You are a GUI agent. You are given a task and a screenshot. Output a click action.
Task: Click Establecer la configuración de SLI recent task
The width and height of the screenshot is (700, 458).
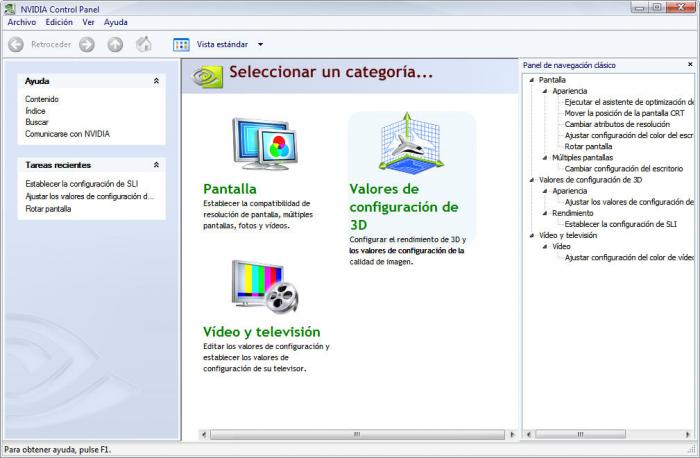82,183
